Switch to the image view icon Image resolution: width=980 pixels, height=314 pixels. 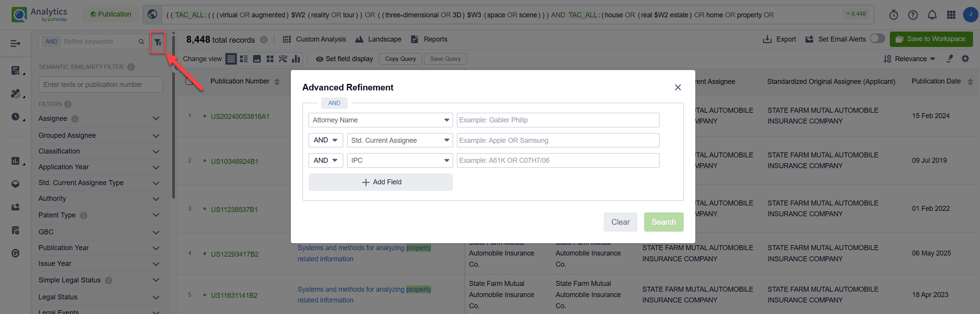(257, 59)
